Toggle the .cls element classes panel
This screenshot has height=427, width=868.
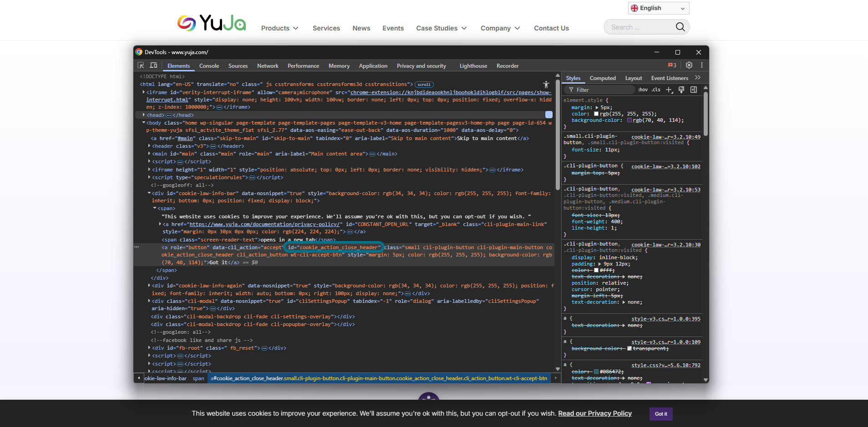(x=656, y=90)
